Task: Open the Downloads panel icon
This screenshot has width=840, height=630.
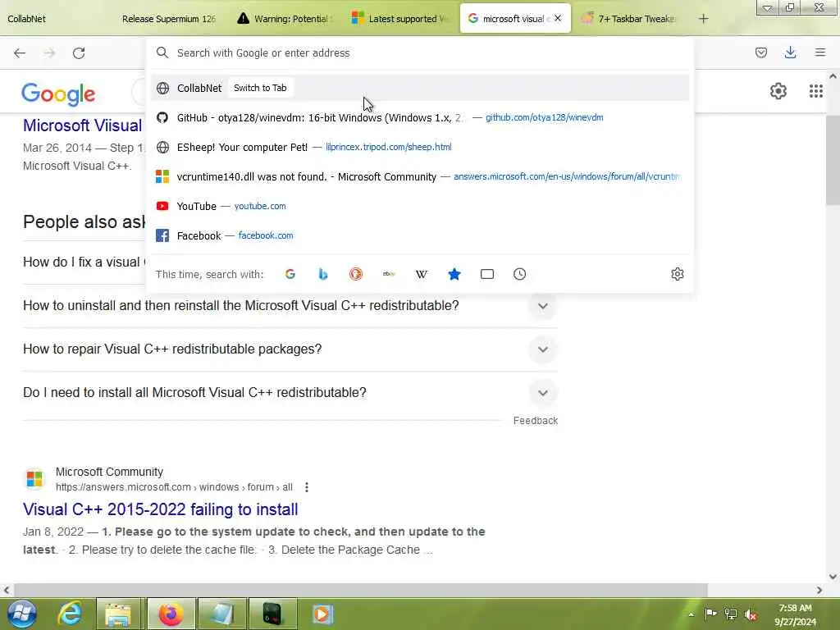Action: pos(790,52)
